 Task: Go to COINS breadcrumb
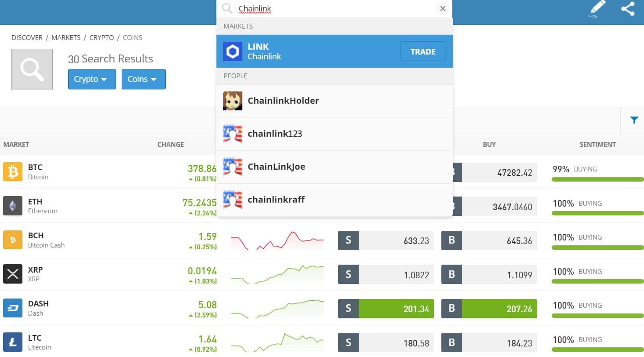pyautogui.click(x=133, y=38)
